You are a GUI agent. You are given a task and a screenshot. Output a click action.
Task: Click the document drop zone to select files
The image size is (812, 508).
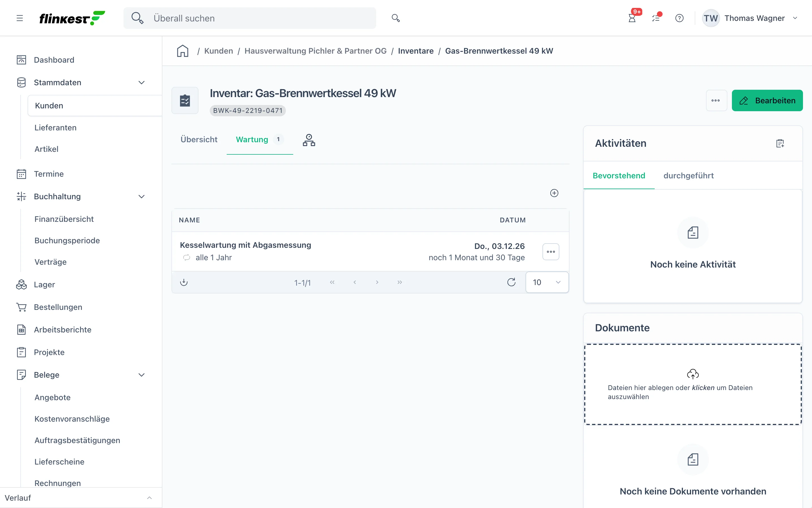point(693,384)
